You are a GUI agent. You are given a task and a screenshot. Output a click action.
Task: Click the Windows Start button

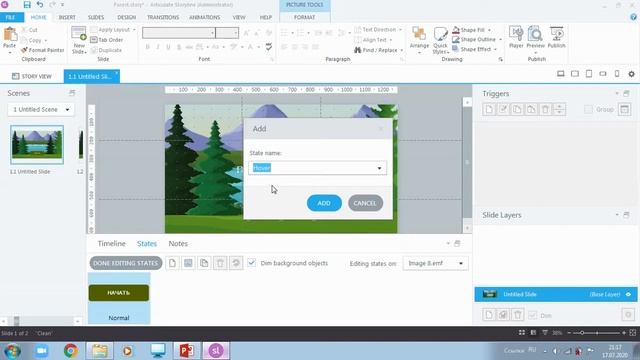[13, 351]
